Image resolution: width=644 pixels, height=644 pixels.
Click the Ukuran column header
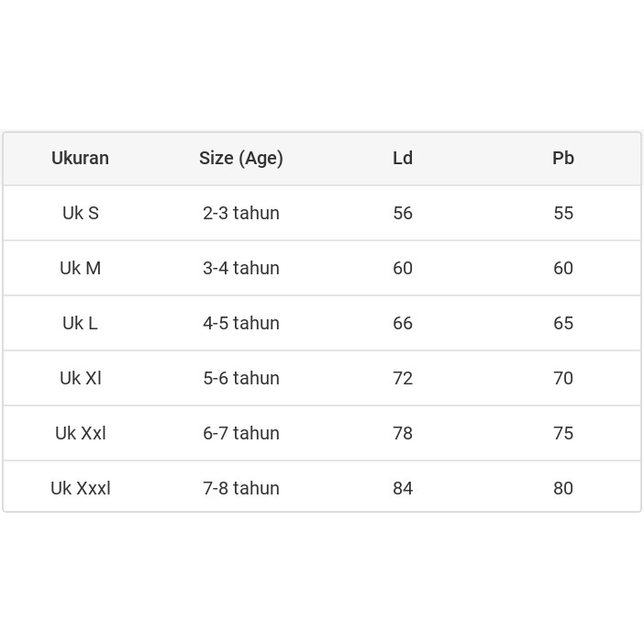pos(80,158)
